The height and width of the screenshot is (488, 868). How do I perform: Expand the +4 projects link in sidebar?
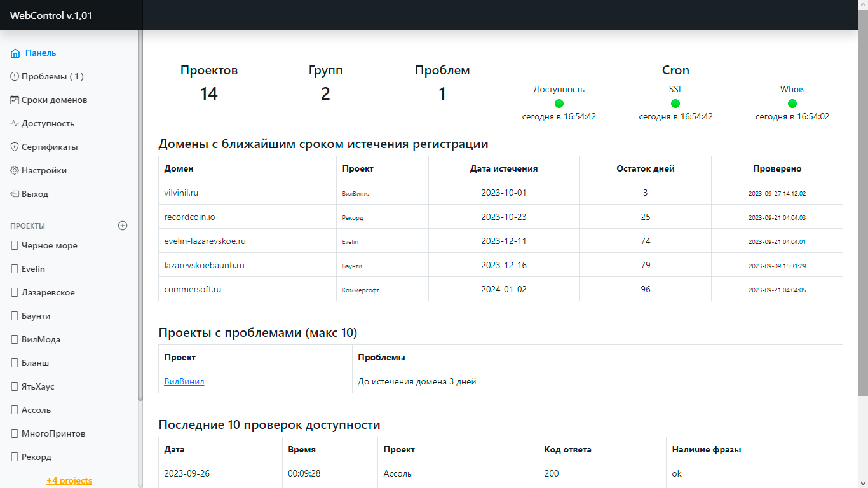coord(69,480)
